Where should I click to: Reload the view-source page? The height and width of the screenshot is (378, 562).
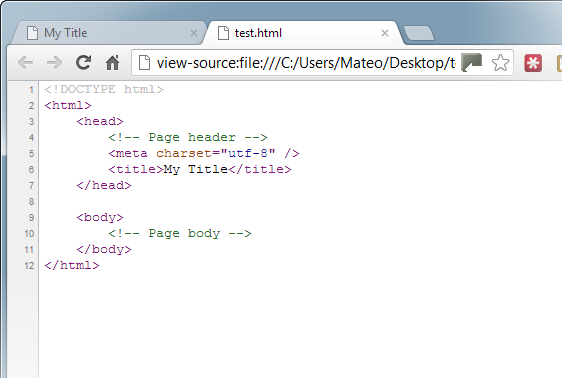84,62
